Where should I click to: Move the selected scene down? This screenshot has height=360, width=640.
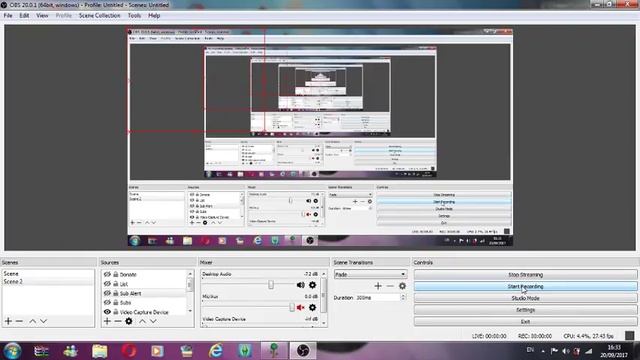(x=43, y=321)
